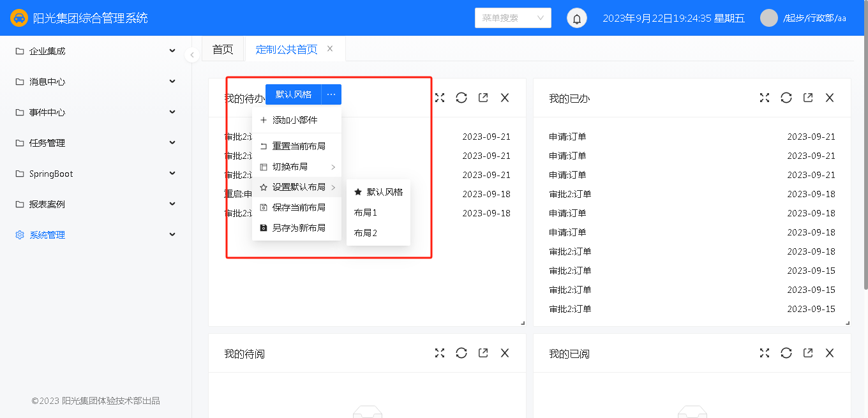Expand 我的已阅 panel to fullscreen
This screenshot has width=868, height=418.
tap(765, 353)
